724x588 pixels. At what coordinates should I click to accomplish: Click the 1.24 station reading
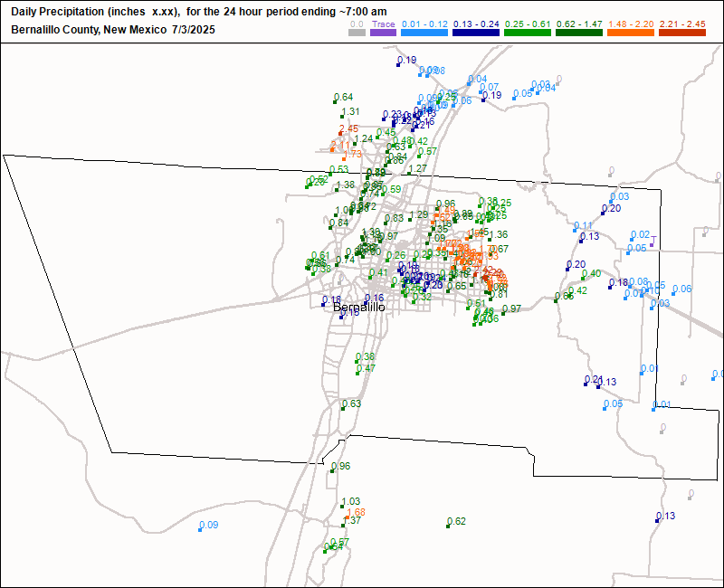point(364,139)
